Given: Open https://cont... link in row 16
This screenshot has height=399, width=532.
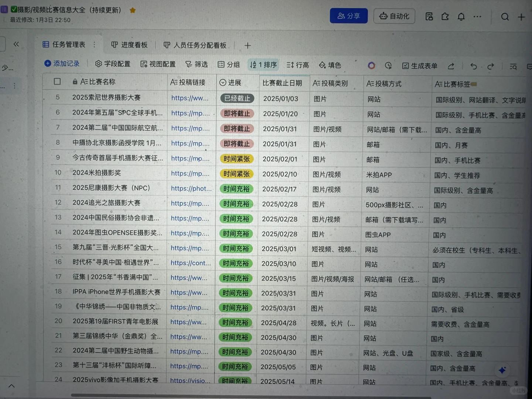Looking at the screenshot, I should click(191, 263).
